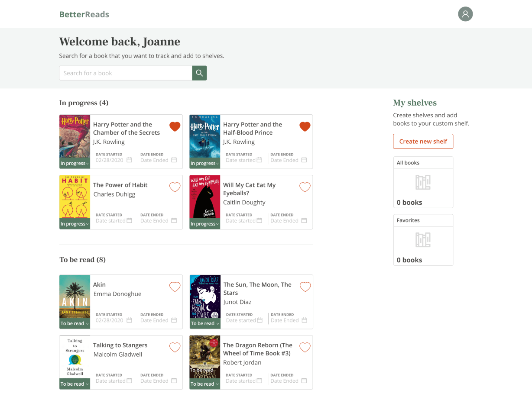
Task: Open date started calendar for The Power of Habit
Action: pos(129,221)
